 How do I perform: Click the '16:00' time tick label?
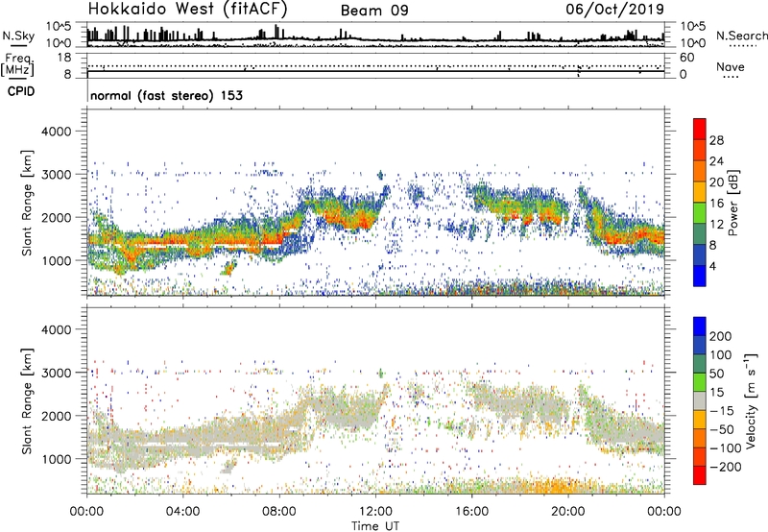click(471, 512)
